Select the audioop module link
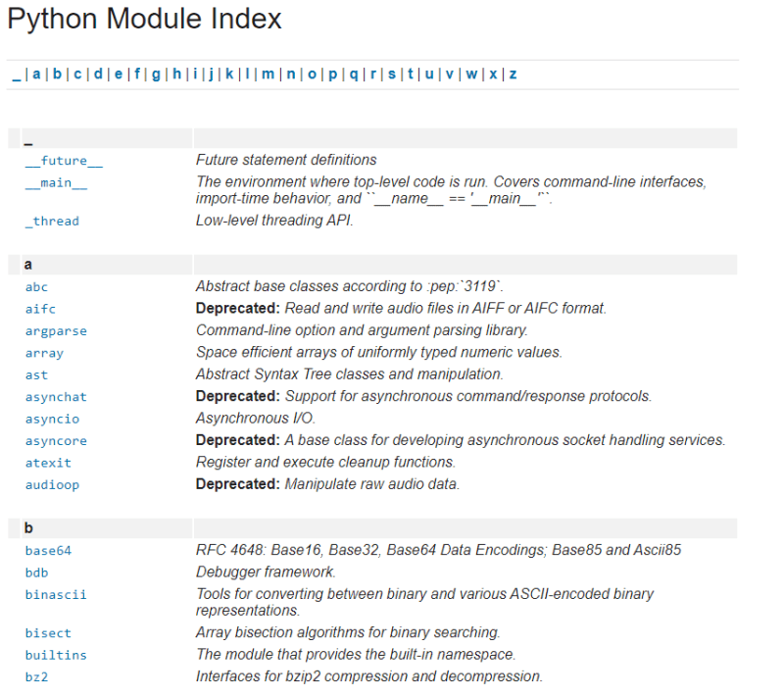The height and width of the screenshot is (696, 784). tap(51, 484)
